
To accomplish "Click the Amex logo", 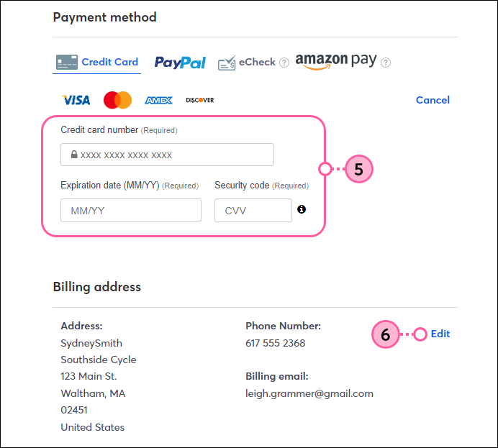I will pos(158,100).
